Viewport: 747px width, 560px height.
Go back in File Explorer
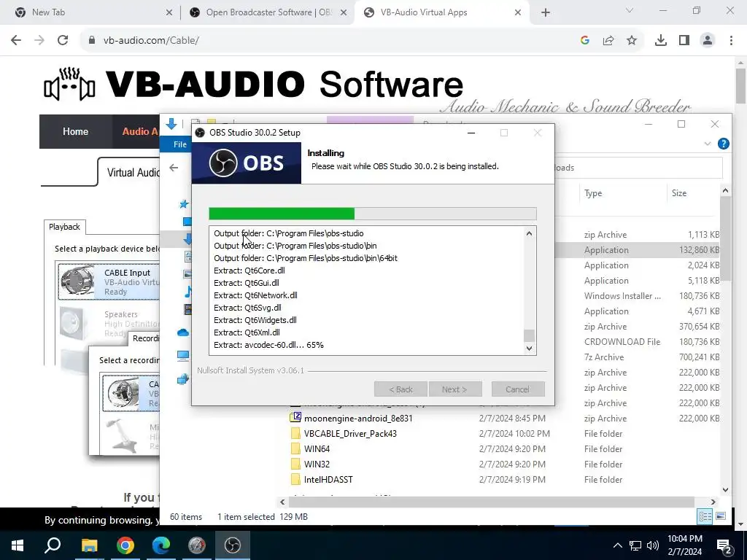coord(174,168)
